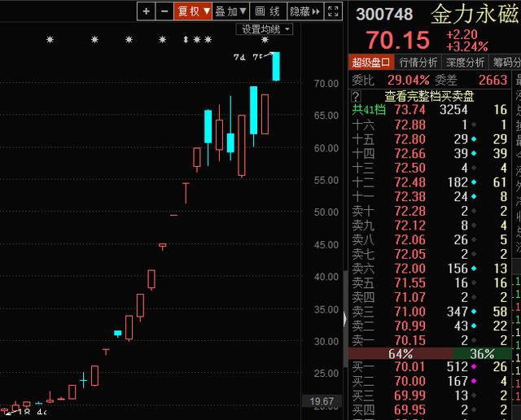Select 十六 price 72.88
This screenshot has height=420, width=521.
(x=409, y=125)
